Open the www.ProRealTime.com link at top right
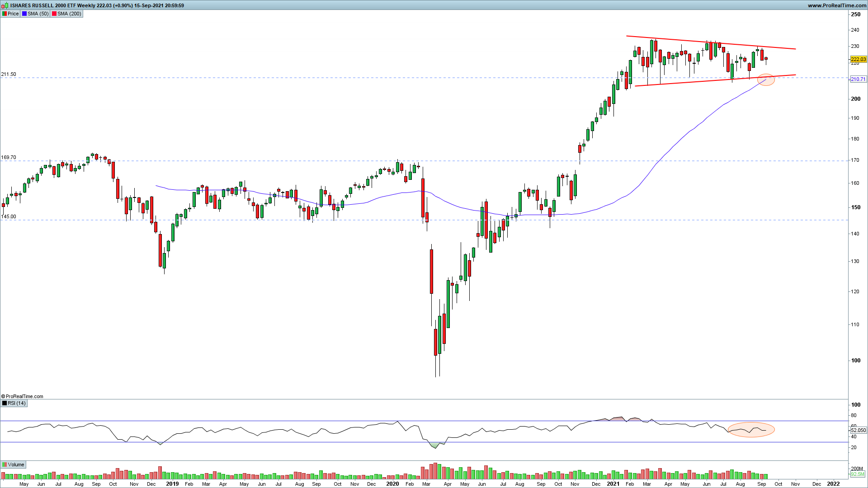 coord(837,5)
